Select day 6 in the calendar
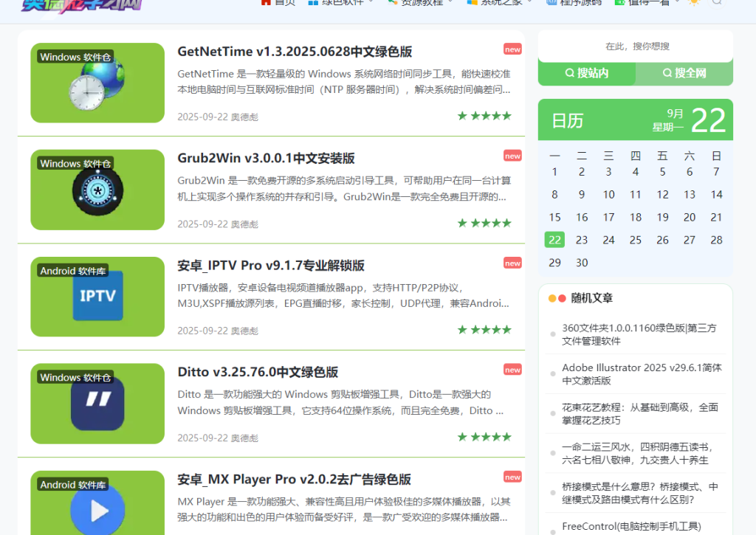The image size is (756, 535). (x=689, y=172)
